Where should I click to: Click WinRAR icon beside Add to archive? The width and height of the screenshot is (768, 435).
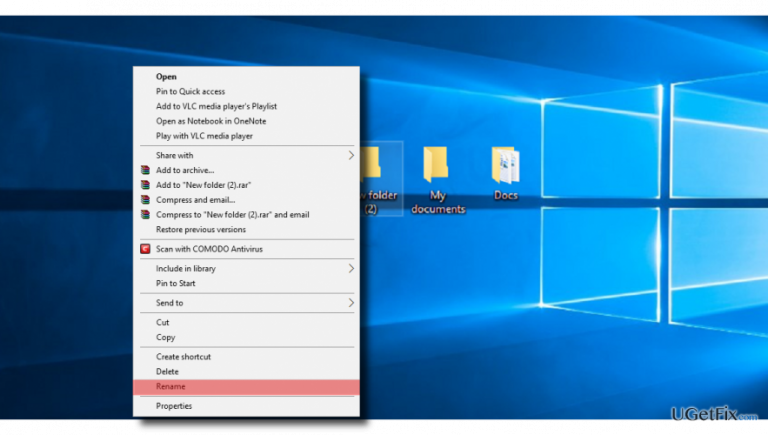click(x=145, y=170)
